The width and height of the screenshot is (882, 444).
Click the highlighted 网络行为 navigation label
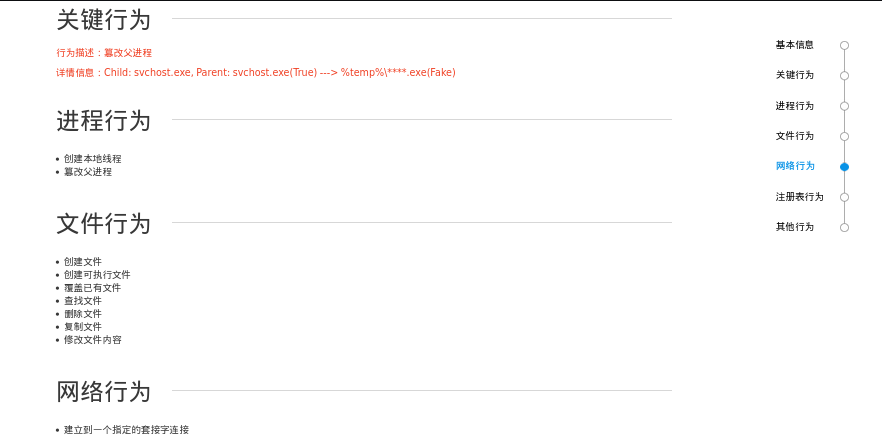click(794, 166)
